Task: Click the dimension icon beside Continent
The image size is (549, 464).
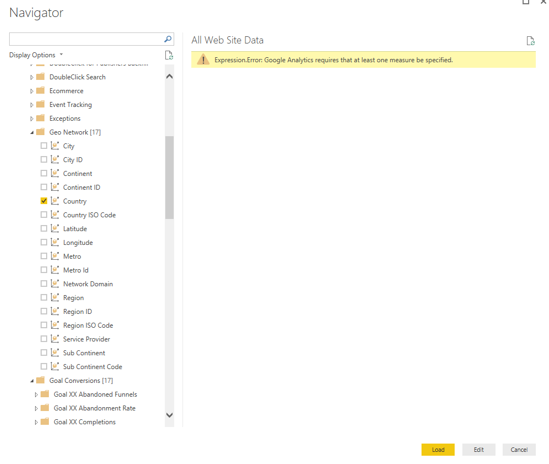Action: [x=55, y=173]
